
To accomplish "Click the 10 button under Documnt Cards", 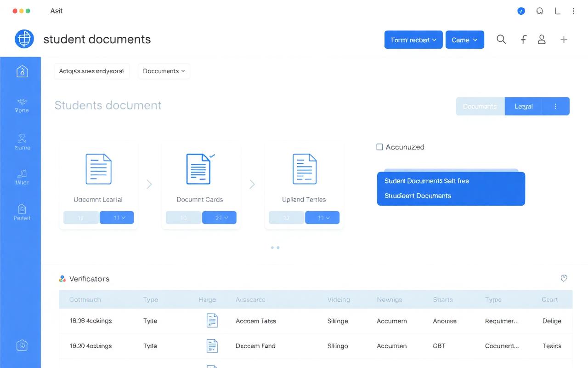I will [183, 218].
